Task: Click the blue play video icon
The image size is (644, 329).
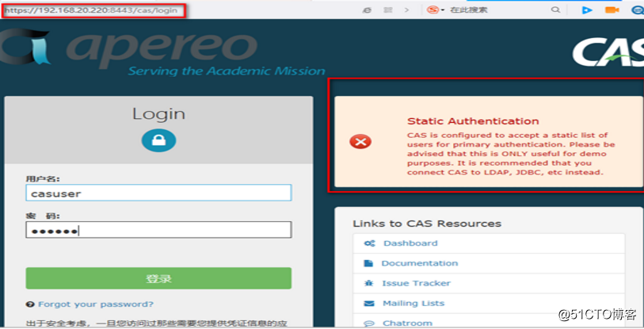Action: click(x=587, y=10)
